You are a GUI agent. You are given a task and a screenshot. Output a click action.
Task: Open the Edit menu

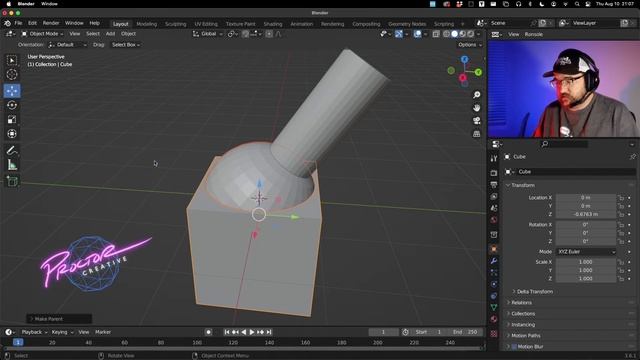[32, 23]
